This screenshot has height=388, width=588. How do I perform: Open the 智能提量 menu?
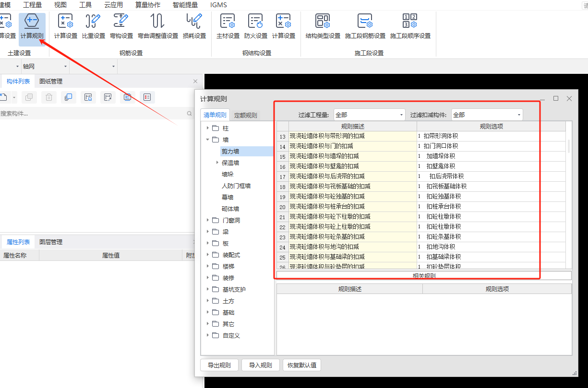(x=185, y=5)
